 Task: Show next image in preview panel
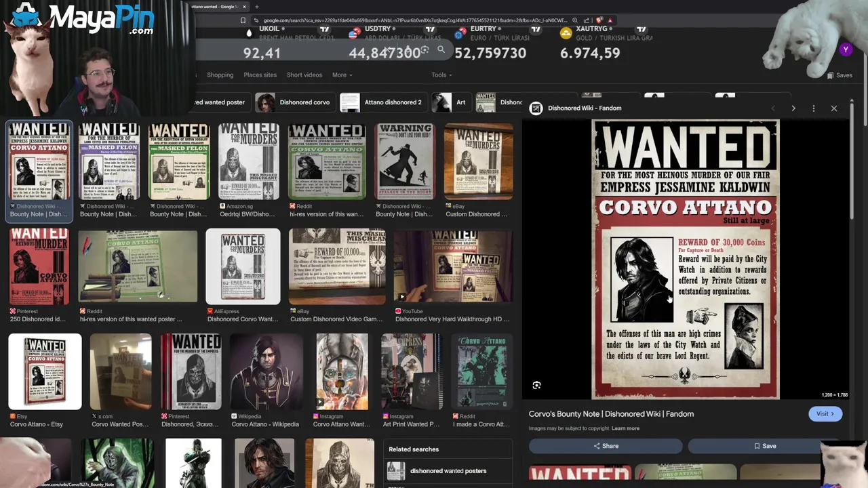(793, 108)
